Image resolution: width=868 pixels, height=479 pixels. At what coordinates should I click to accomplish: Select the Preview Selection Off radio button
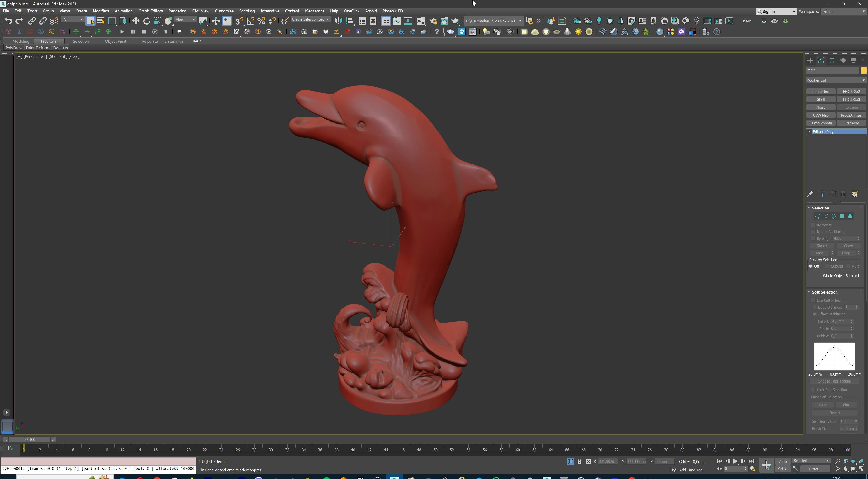pos(811,266)
